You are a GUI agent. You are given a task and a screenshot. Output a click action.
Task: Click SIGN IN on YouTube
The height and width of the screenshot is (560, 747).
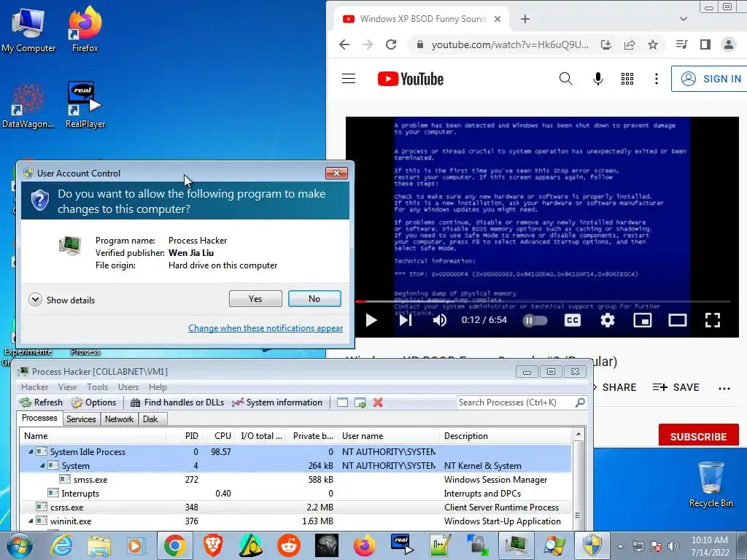pos(710,79)
